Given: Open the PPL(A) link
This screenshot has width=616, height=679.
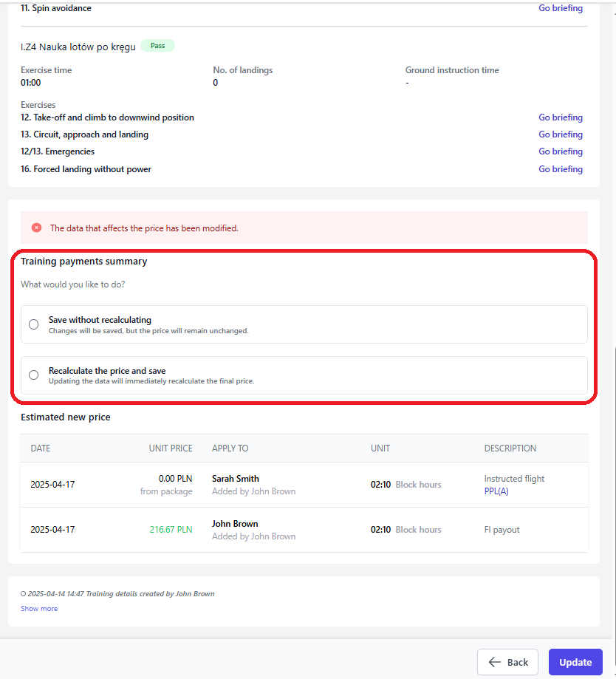Looking at the screenshot, I should [x=496, y=491].
